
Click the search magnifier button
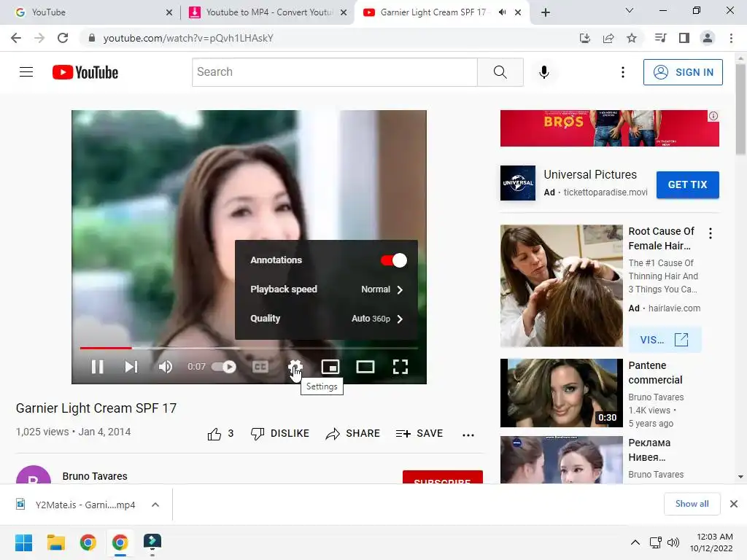click(500, 72)
